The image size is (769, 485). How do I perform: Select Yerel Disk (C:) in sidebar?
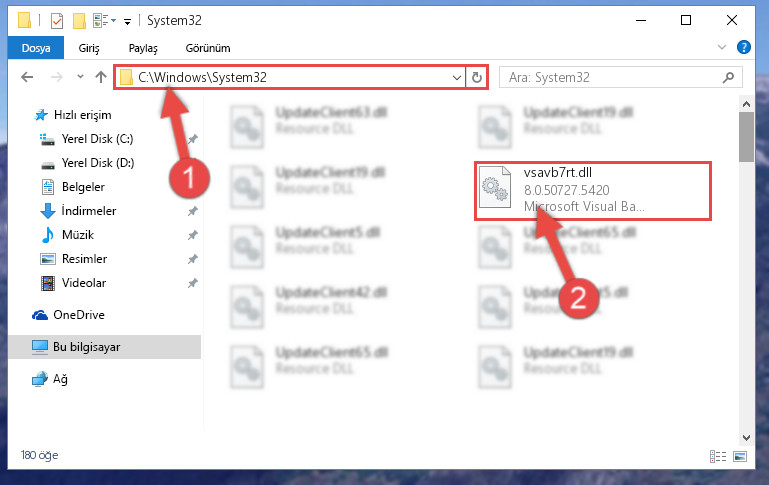click(x=97, y=139)
